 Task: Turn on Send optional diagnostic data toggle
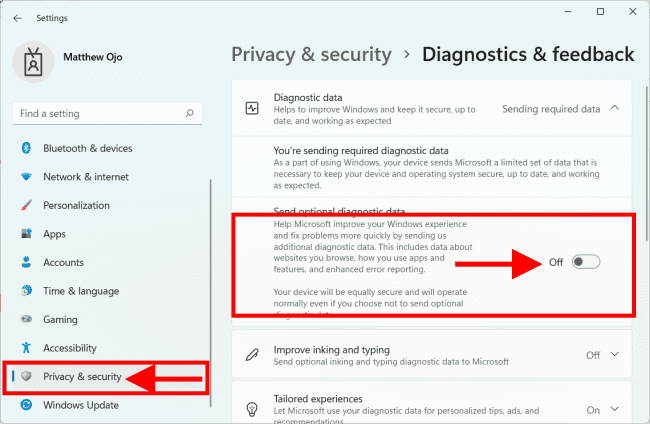pyautogui.click(x=586, y=262)
